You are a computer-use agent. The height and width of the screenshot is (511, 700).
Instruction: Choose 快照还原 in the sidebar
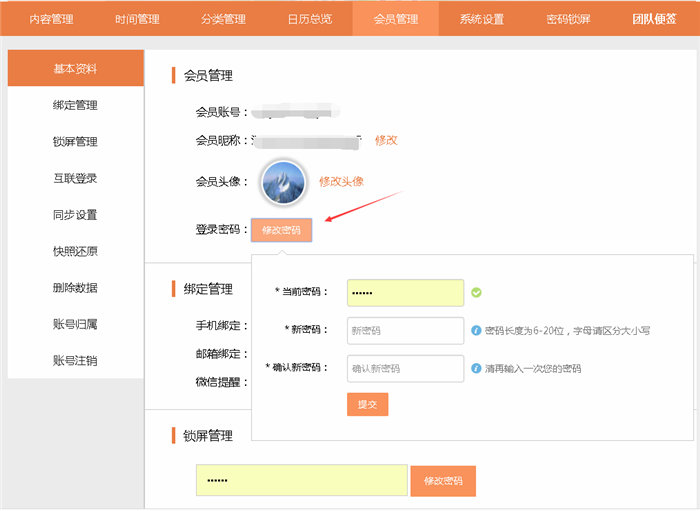pyautogui.click(x=75, y=251)
